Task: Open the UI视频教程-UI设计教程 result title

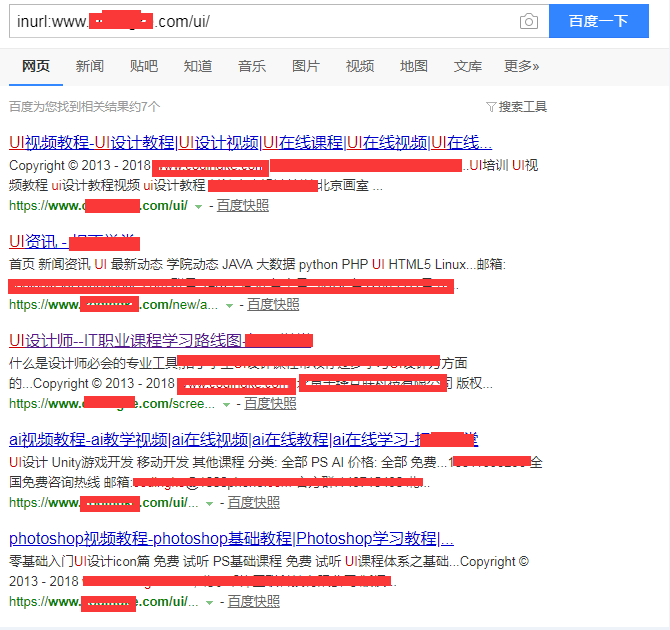Action: [x=250, y=143]
